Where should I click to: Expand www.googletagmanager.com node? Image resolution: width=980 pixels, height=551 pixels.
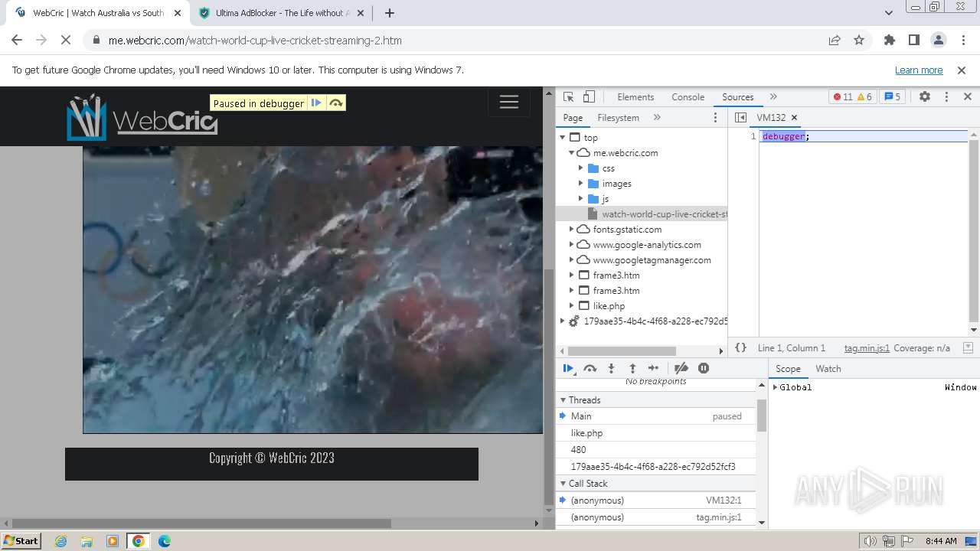(571, 260)
